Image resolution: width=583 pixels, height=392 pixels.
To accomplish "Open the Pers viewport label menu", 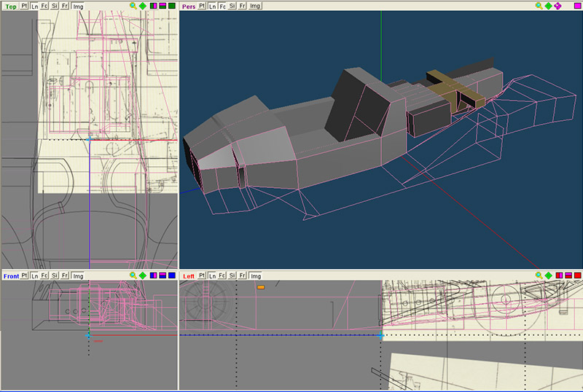I will click(x=189, y=6).
